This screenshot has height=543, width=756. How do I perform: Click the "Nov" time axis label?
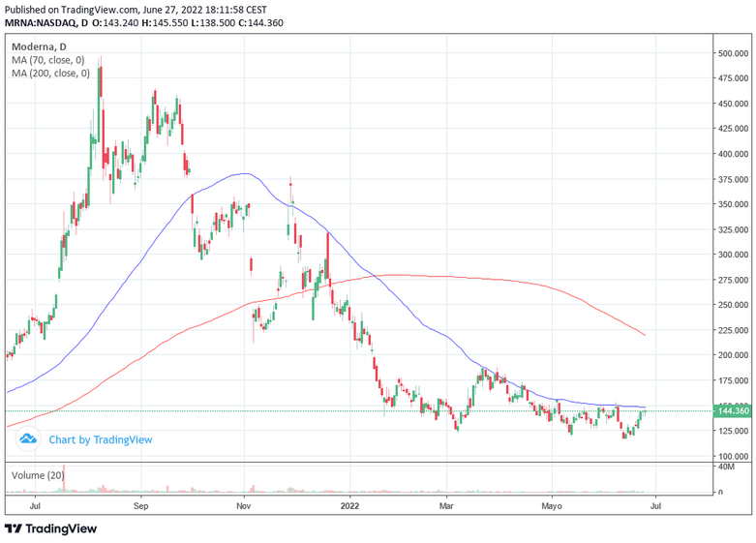244,506
